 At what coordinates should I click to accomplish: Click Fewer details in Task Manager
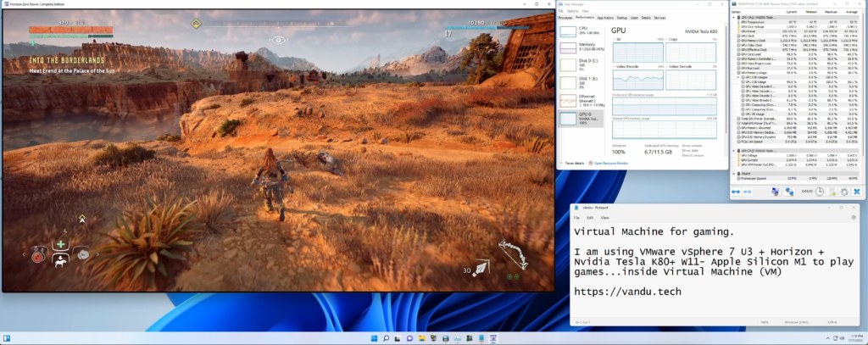573,164
